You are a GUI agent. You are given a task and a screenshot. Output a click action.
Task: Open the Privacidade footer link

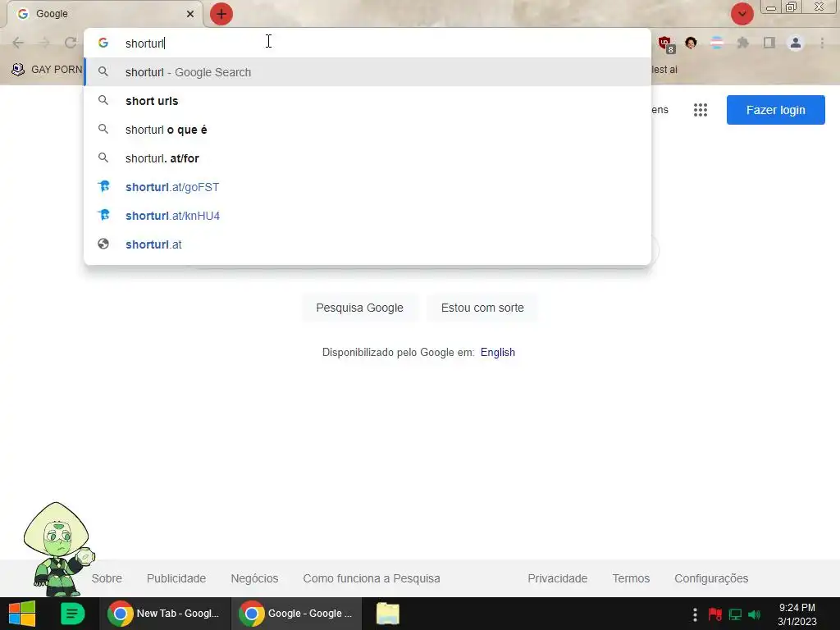point(557,578)
